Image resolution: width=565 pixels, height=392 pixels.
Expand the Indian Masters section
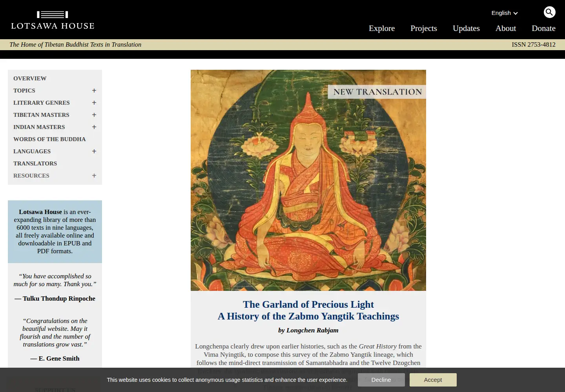[x=94, y=127]
